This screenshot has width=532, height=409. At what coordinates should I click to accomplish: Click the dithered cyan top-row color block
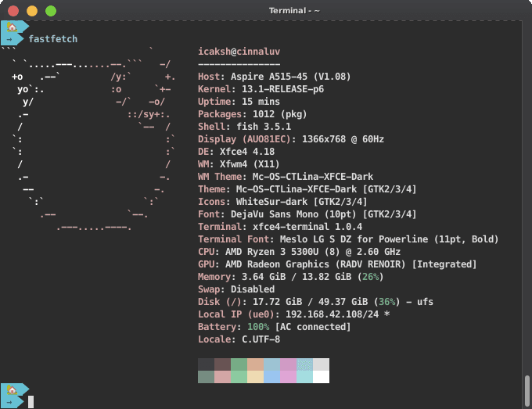pyautogui.click(x=304, y=364)
